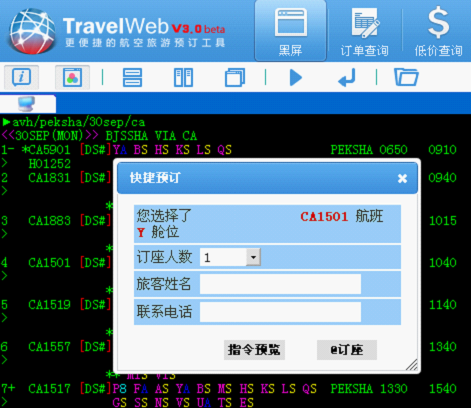The image size is (471, 408).
Task: Open 低价查询 low price search
Action: pyautogui.click(x=438, y=31)
